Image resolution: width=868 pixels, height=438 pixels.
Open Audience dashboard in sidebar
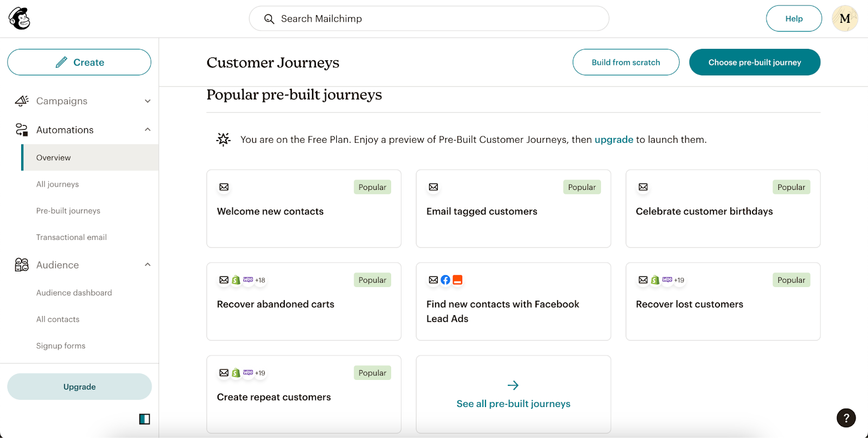pos(74,293)
